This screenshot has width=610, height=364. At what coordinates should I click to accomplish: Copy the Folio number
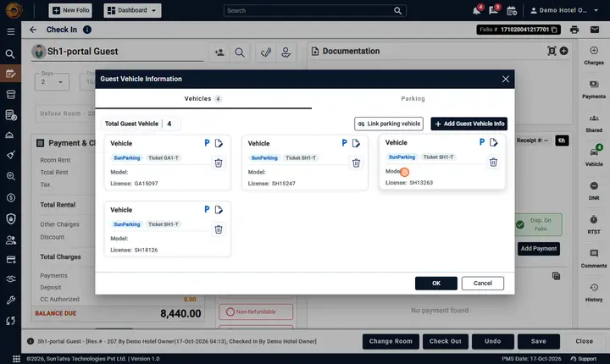[x=554, y=30]
